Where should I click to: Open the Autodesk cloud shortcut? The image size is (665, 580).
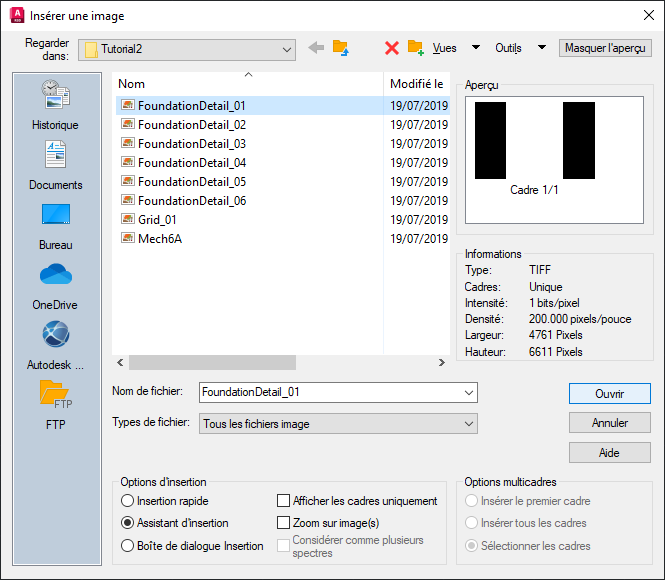[56, 346]
